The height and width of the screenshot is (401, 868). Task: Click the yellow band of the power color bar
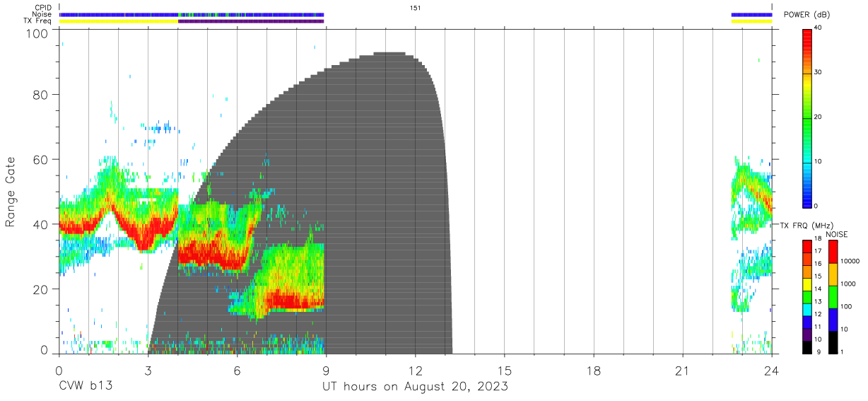coord(807,84)
